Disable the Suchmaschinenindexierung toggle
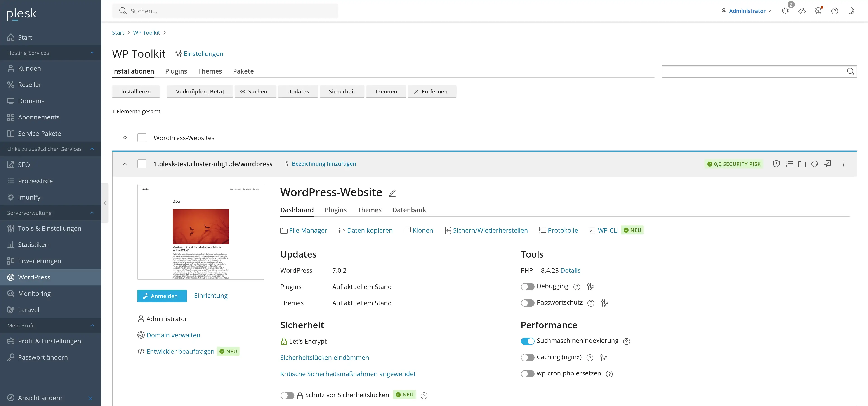The height and width of the screenshot is (406, 868). (527, 341)
